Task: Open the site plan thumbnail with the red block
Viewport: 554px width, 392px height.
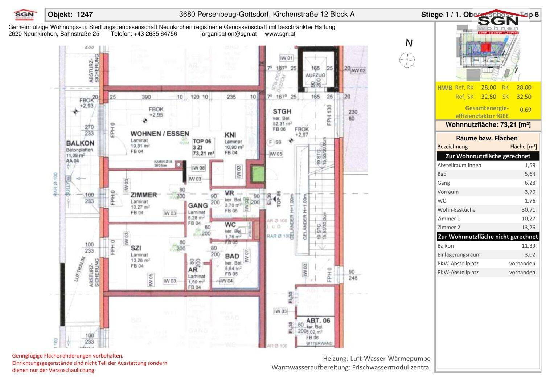Action: coord(488,53)
